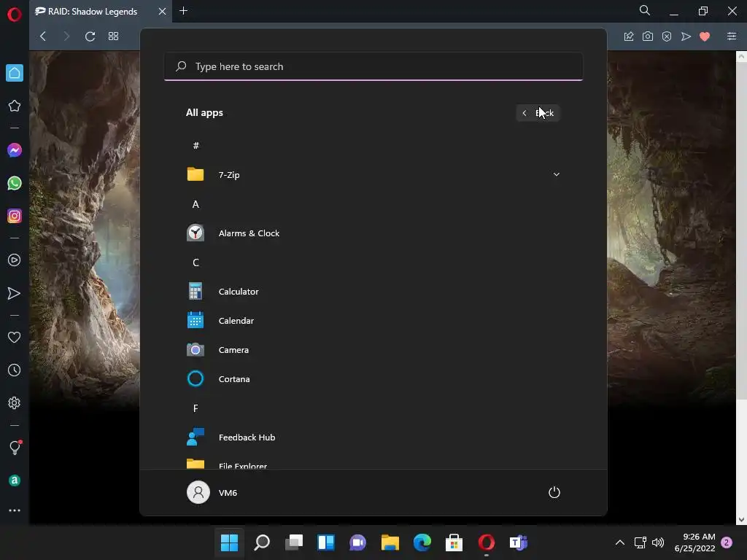The width and height of the screenshot is (747, 560).
Task: Open volume control in tray
Action: [658, 542]
